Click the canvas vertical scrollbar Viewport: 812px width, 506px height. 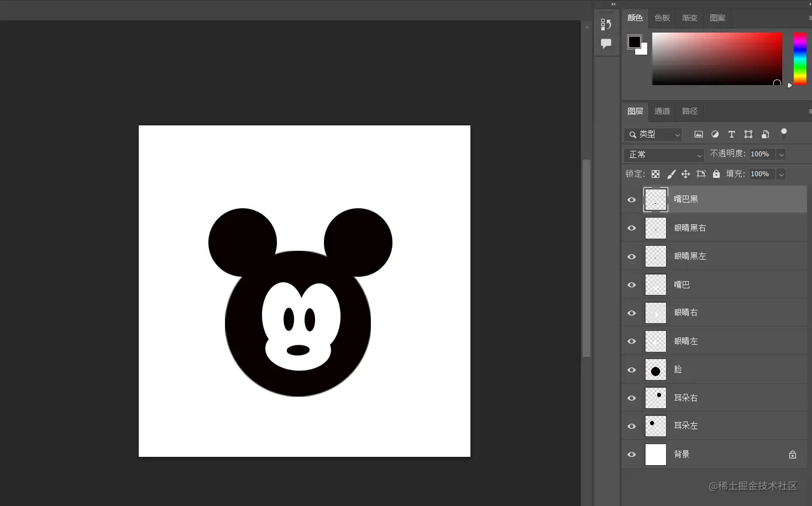pos(586,259)
